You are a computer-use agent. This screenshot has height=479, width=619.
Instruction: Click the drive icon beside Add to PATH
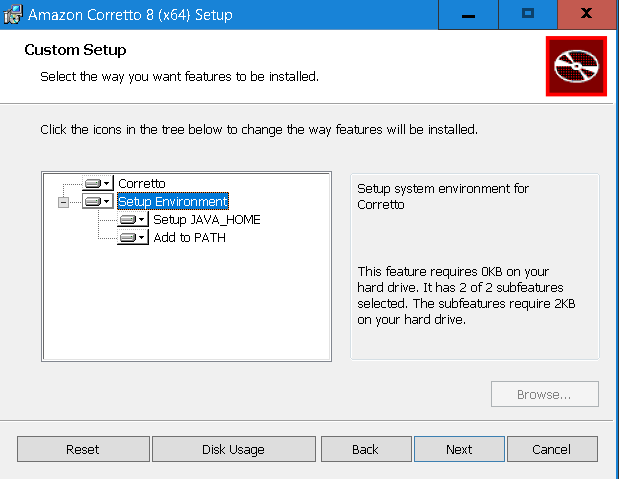click(x=132, y=238)
